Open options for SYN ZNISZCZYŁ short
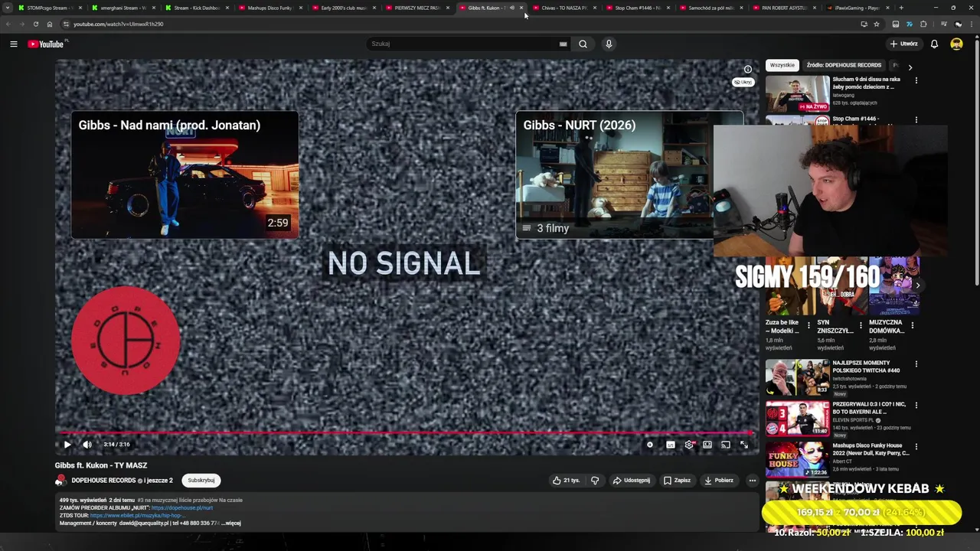 (x=861, y=325)
